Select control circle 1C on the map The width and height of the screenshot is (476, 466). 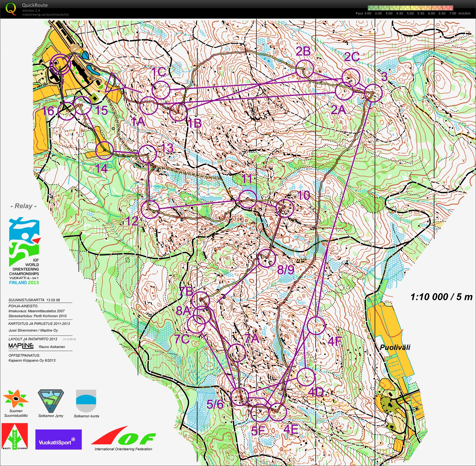161,90
